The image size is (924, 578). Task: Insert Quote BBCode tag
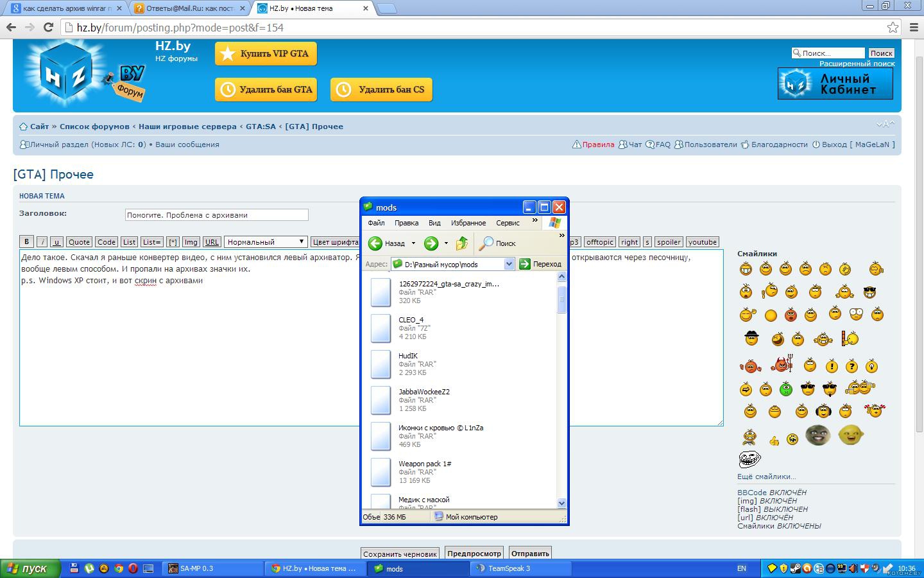pos(79,242)
